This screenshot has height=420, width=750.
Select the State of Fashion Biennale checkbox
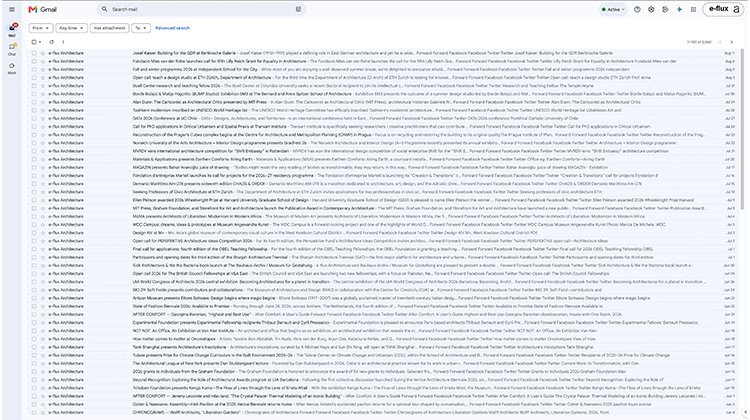pyautogui.click(x=33, y=306)
